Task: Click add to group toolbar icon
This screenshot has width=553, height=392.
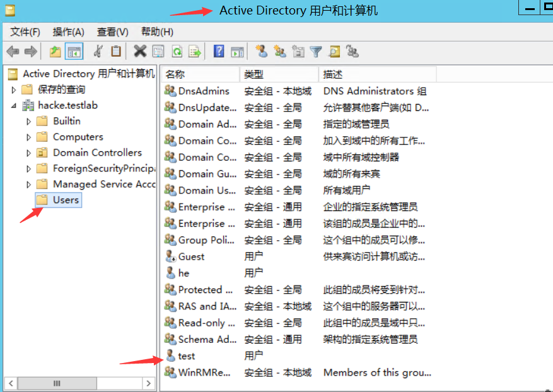Action: pyautogui.click(x=352, y=52)
